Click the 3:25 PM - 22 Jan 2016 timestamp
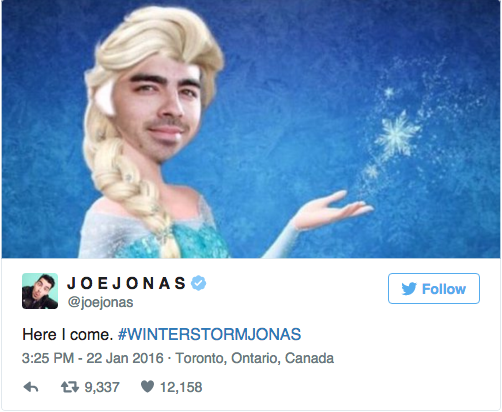502x412 pixels. [93, 358]
